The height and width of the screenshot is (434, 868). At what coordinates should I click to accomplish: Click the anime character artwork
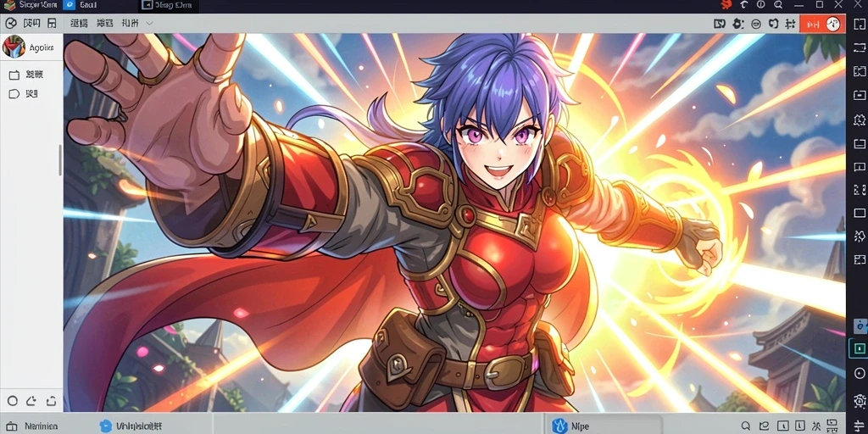[x=454, y=223]
